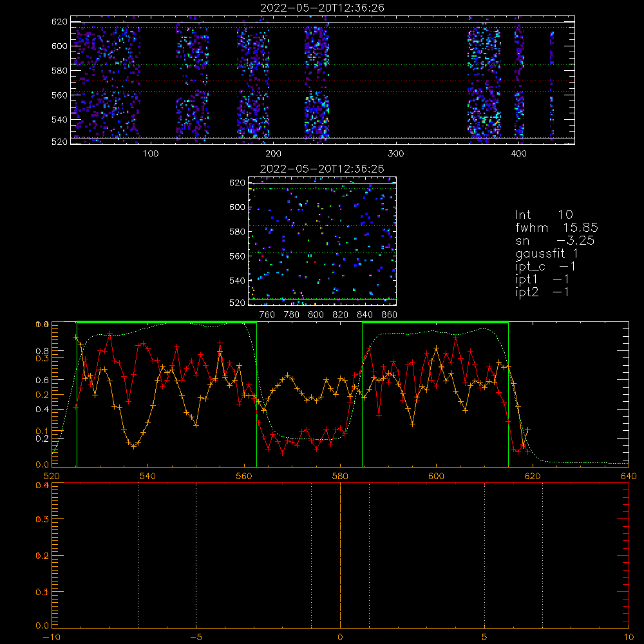Select the 'ipt1 -1' line
This screenshot has width=644, height=644.
click(x=542, y=279)
